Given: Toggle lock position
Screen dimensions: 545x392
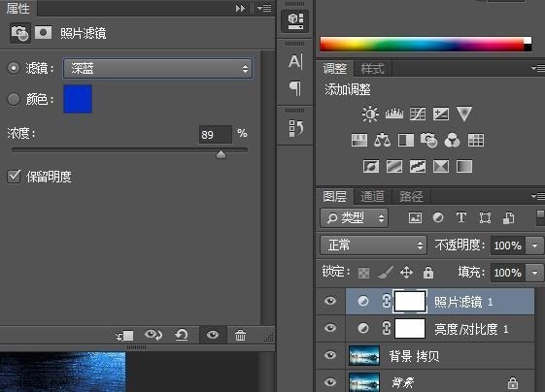Looking at the screenshot, I should click(x=407, y=273).
